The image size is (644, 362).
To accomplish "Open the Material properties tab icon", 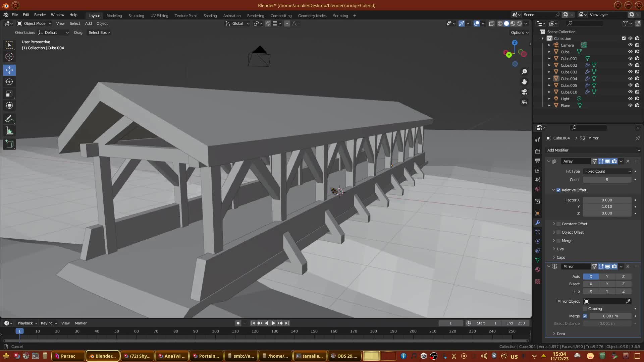I will pos(538,270).
